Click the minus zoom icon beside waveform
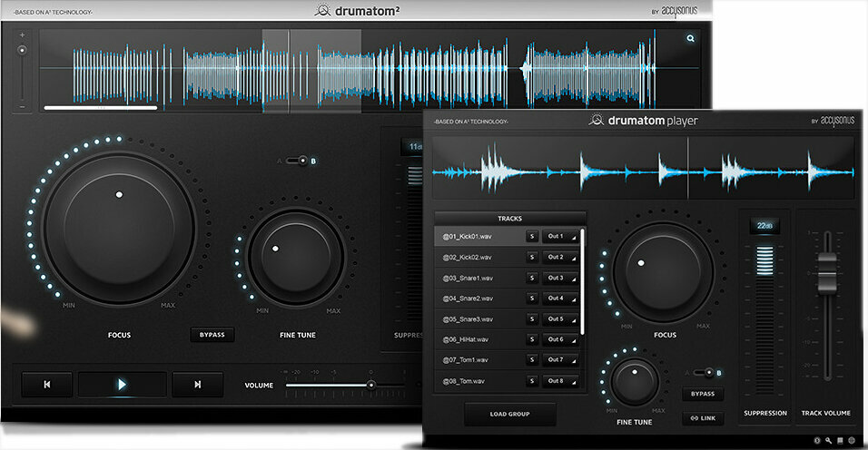Image resolution: width=868 pixels, height=450 pixels. [x=22, y=107]
